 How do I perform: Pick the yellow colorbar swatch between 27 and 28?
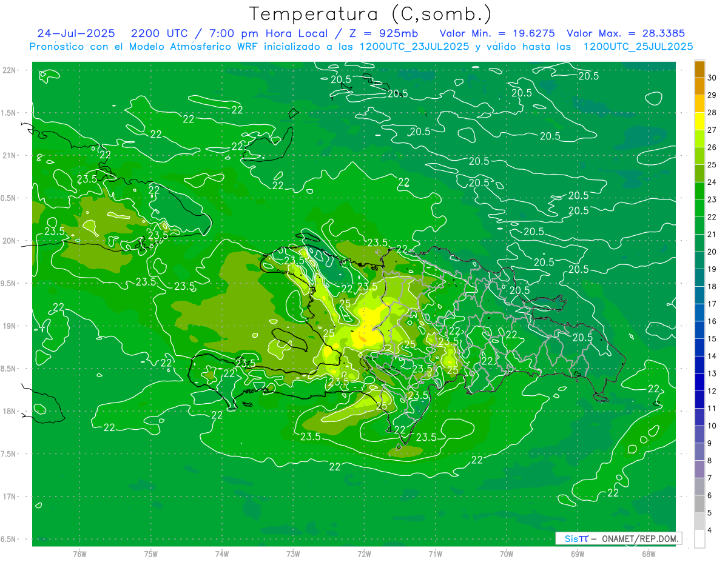pos(699,121)
